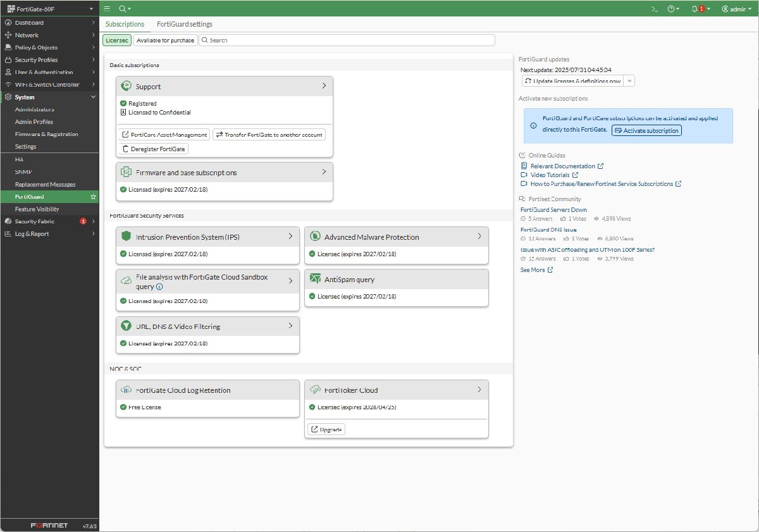Click into the subscriptions search field
Viewport: 759px width, 532px height.
tap(348, 40)
